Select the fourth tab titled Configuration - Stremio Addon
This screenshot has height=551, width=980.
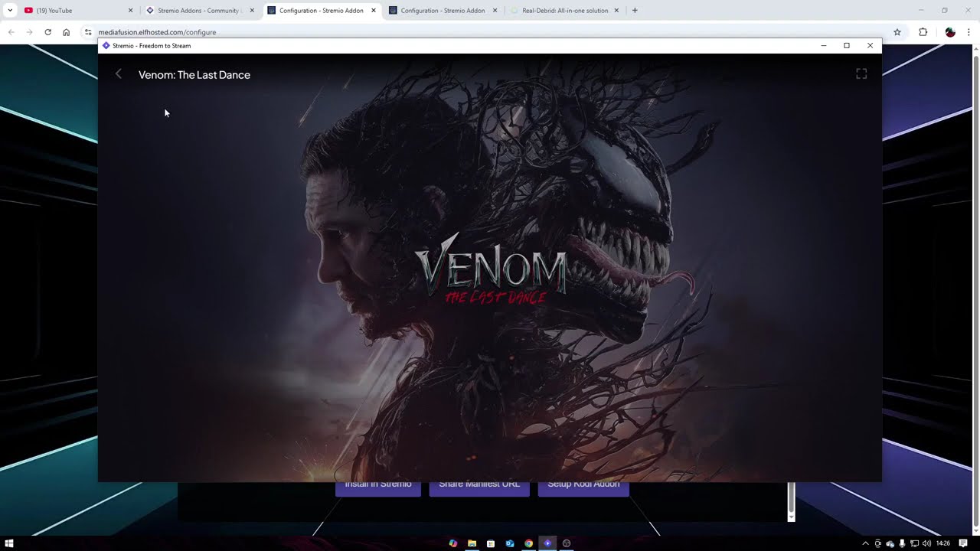pos(443,11)
